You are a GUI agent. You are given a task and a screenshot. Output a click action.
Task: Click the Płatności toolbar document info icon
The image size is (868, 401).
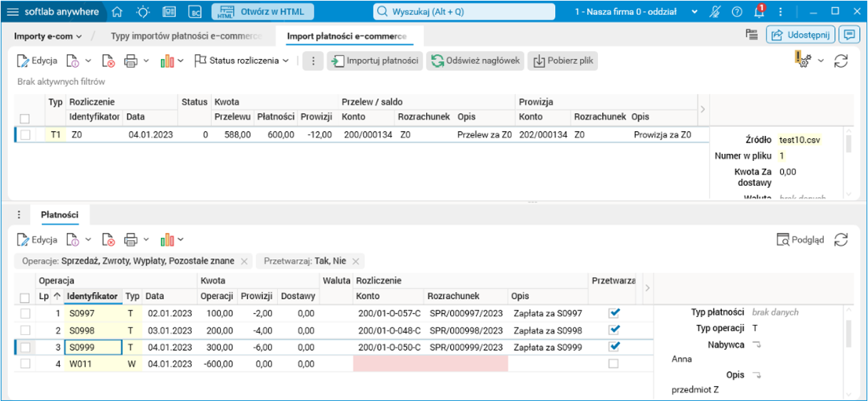coord(72,240)
